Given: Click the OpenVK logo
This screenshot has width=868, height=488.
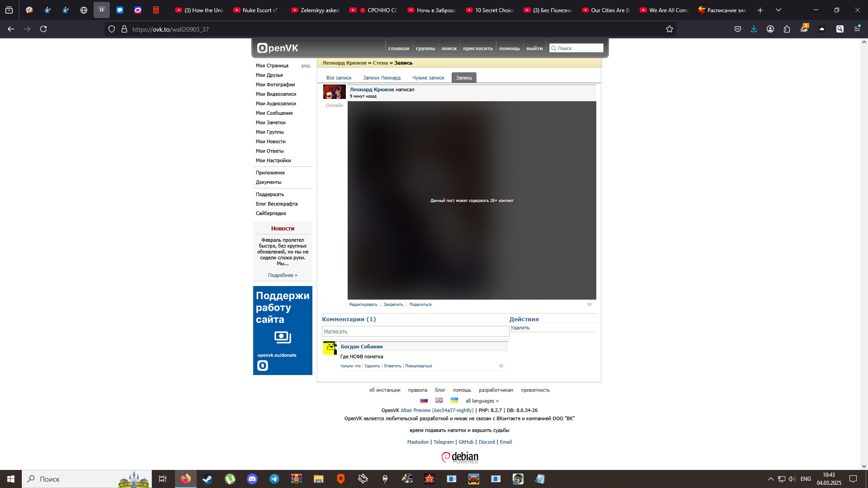Looking at the screenshot, I should [278, 48].
